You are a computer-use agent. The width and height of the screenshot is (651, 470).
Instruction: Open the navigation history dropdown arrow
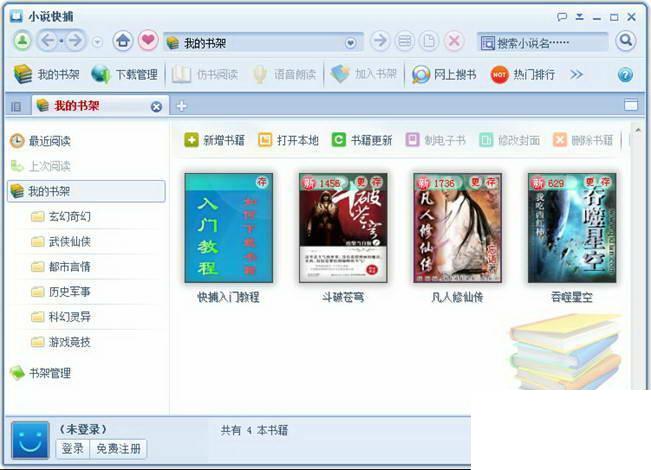pos(97,42)
